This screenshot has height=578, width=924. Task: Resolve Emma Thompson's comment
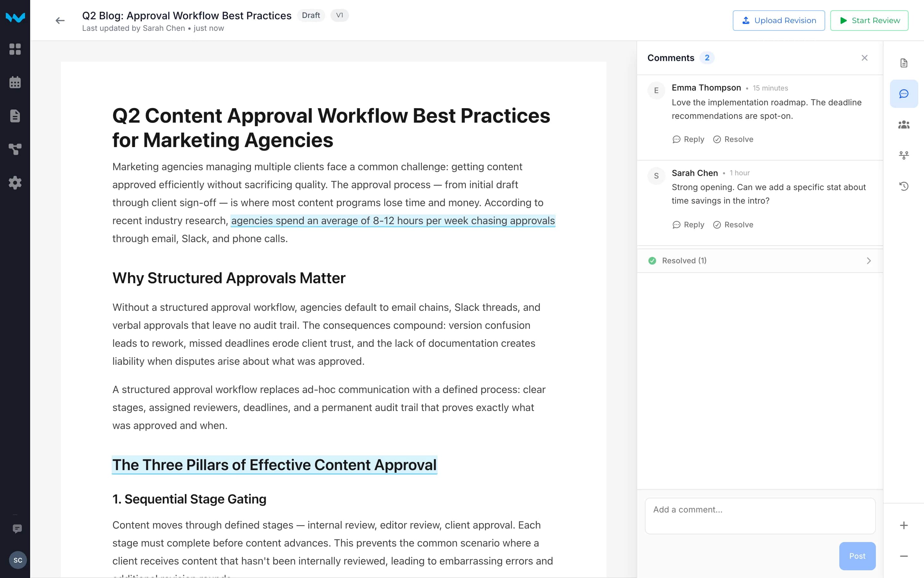733,139
